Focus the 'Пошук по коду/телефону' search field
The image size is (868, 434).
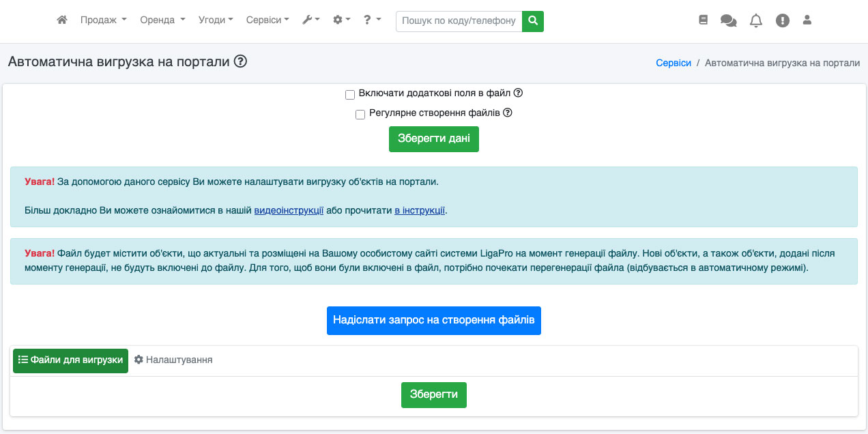coord(459,21)
